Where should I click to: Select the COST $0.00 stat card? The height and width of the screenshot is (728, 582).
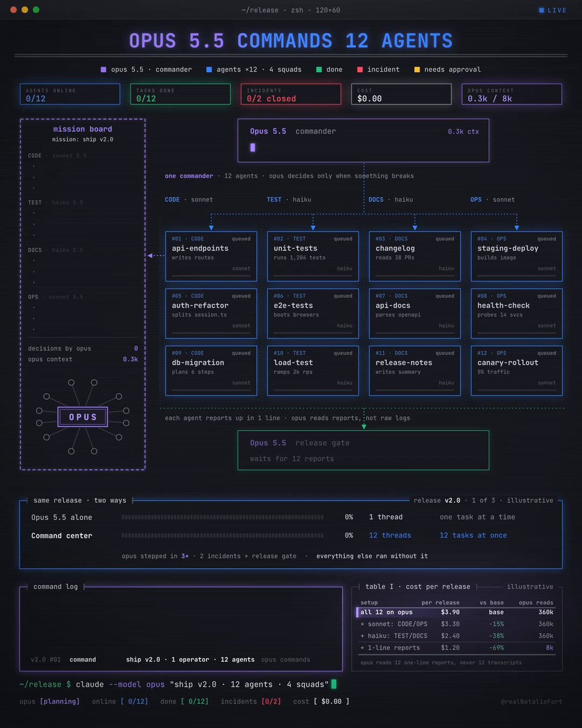(401, 94)
